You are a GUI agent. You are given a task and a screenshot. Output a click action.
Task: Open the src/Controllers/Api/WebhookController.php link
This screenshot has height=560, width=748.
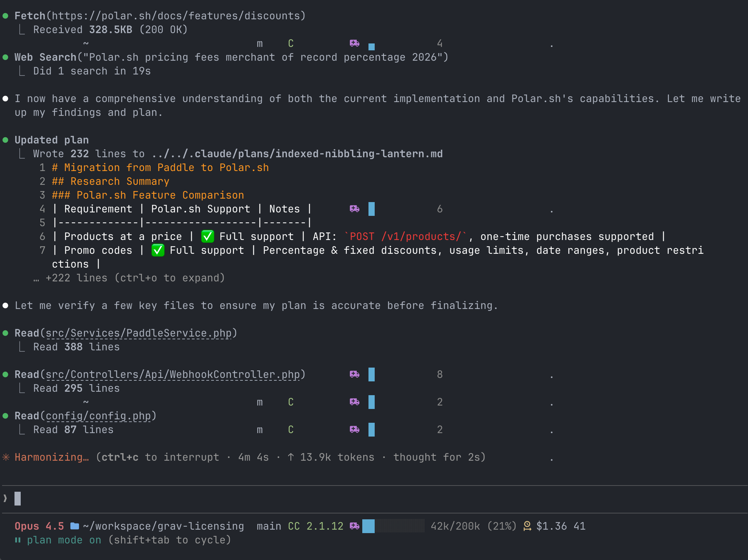[x=173, y=374]
